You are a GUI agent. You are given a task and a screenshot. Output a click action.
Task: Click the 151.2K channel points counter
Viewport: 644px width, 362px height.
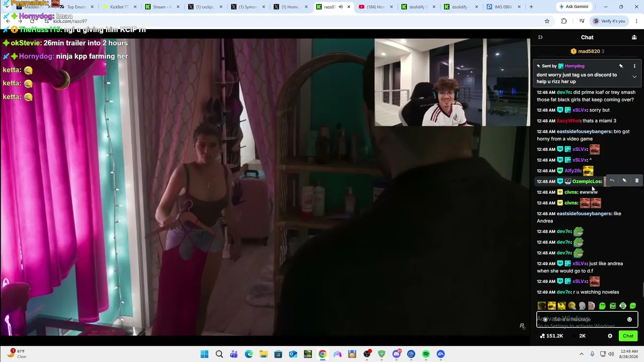[x=551, y=336]
